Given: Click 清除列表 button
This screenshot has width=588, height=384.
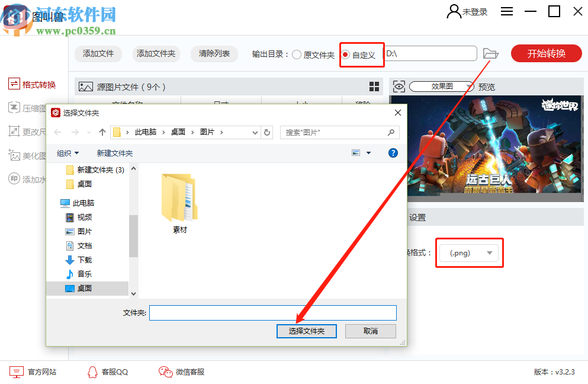Looking at the screenshot, I should [214, 54].
